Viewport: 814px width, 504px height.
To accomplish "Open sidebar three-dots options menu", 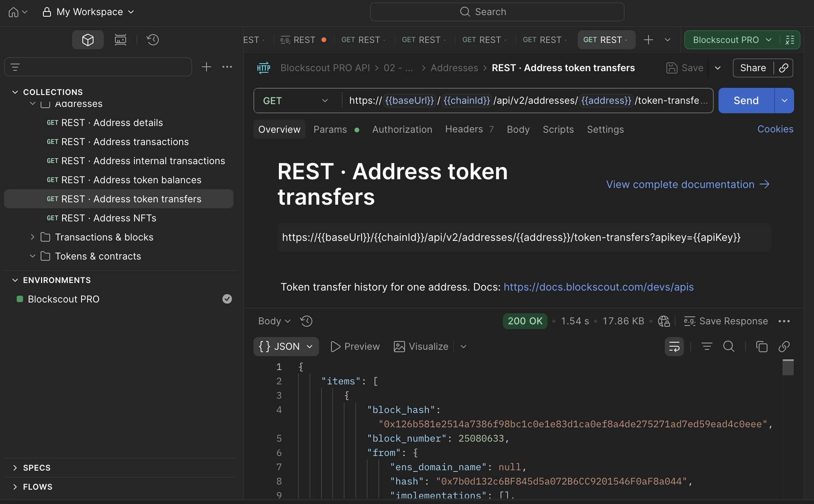I will 227,67.
